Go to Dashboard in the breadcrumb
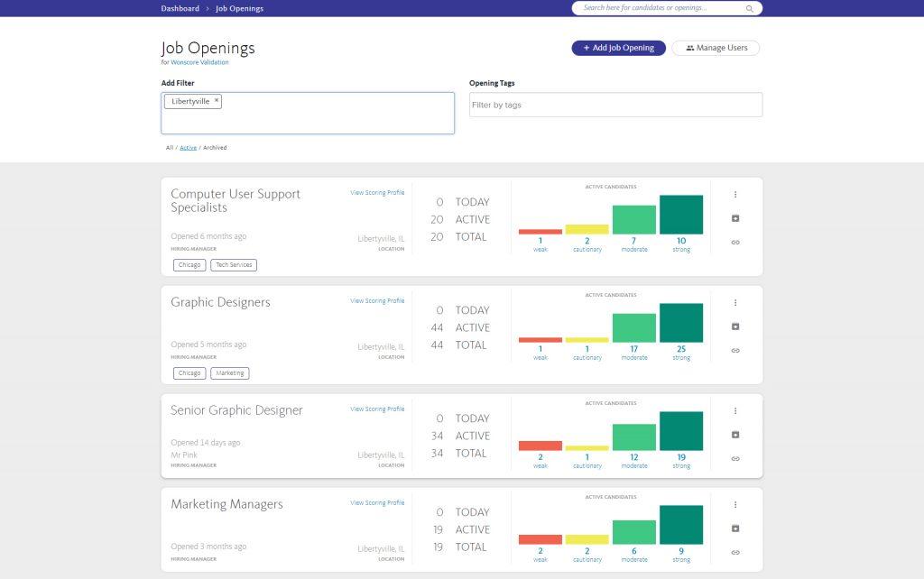This screenshot has height=579, width=924. (180, 8)
